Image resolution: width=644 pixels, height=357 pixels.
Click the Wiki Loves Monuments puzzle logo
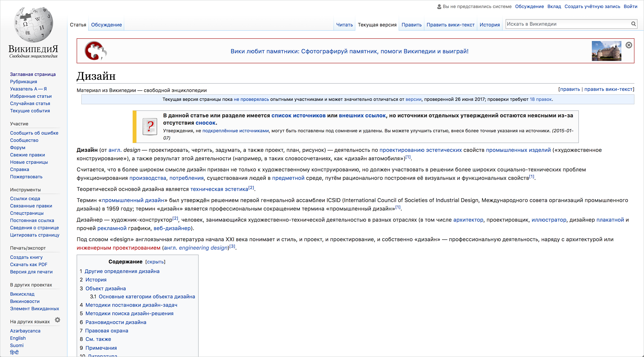96,51
